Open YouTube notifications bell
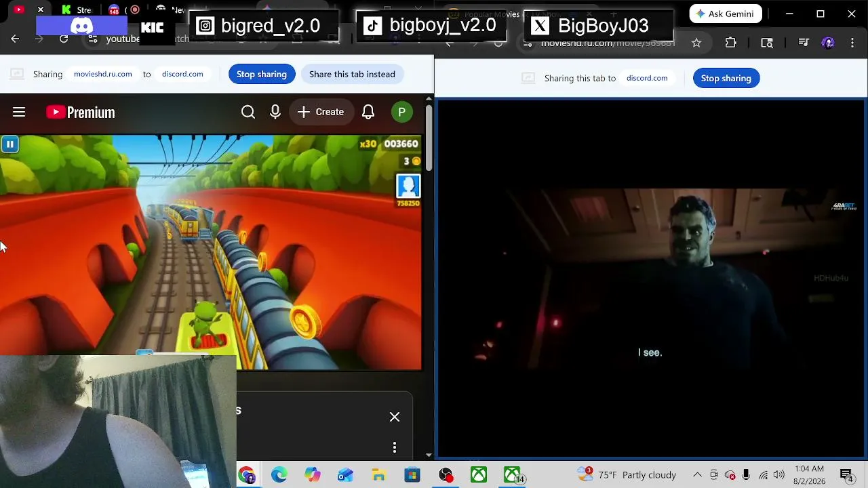868x488 pixels. pos(368,112)
